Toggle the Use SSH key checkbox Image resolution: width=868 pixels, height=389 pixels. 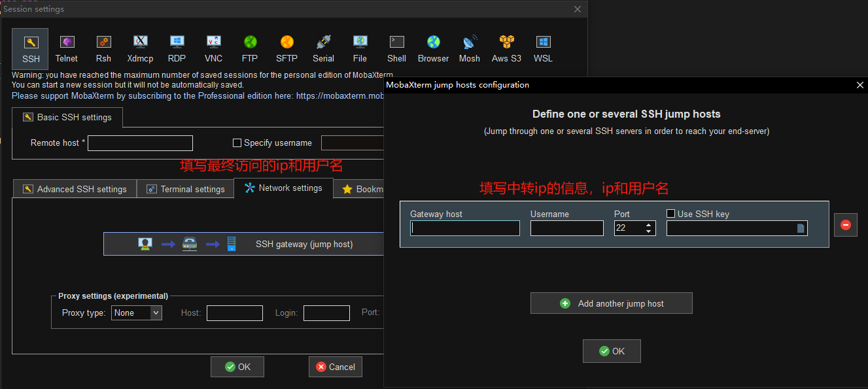(670, 214)
